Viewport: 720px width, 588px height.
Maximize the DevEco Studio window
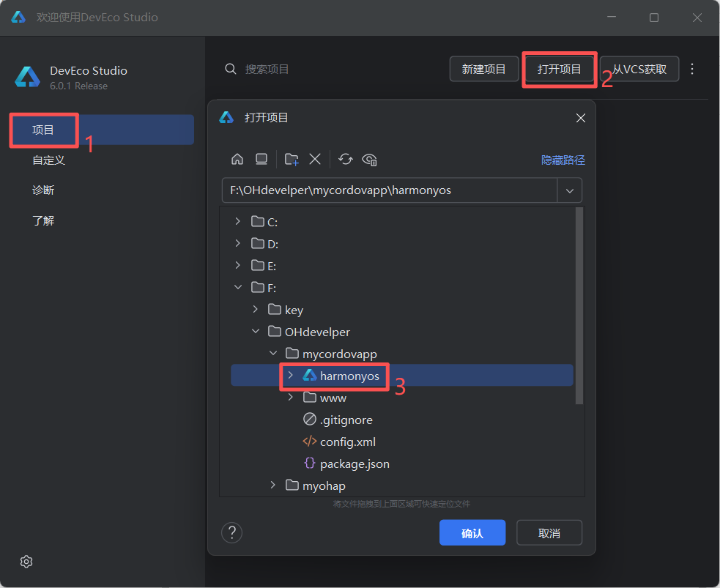pos(654,18)
